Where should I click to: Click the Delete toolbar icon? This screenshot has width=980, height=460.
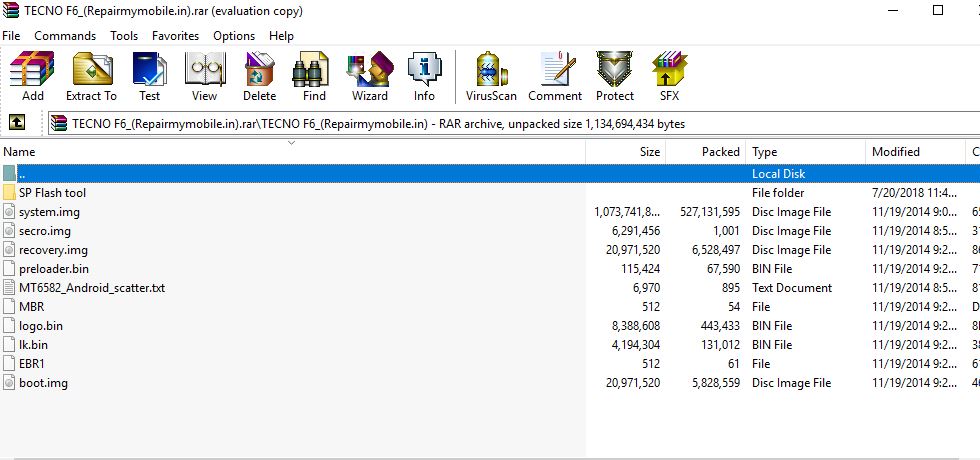[x=259, y=77]
